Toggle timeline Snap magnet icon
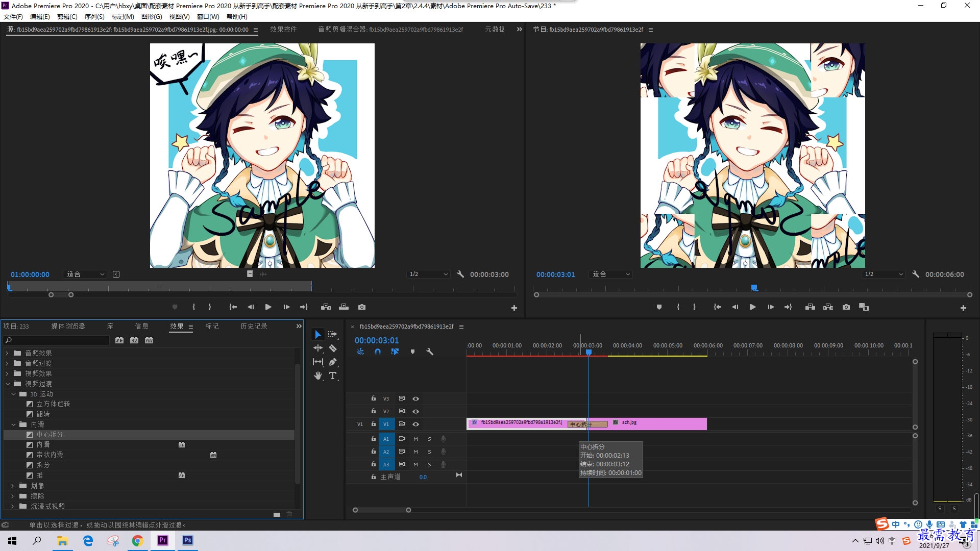This screenshot has width=980, height=551. pyautogui.click(x=378, y=352)
